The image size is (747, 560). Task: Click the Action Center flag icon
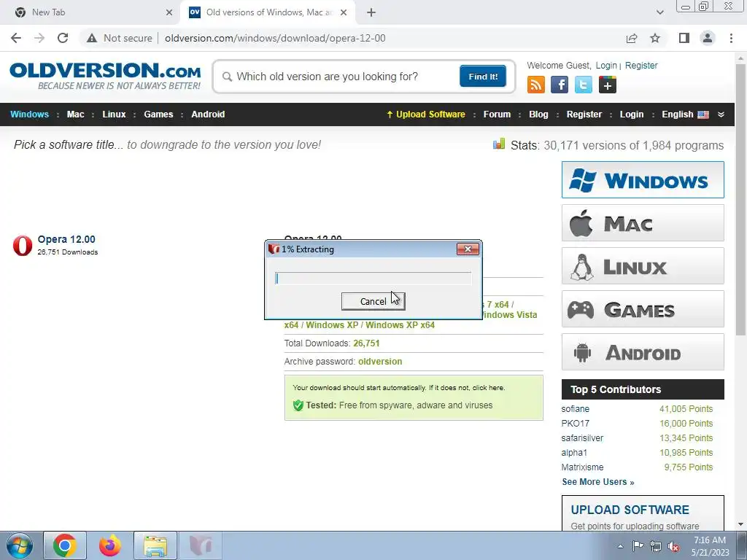click(638, 546)
